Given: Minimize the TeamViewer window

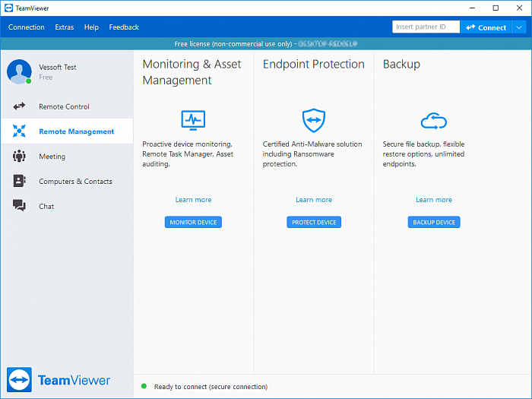Looking at the screenshot, I should pyautogui.click(x=472, y=8).
